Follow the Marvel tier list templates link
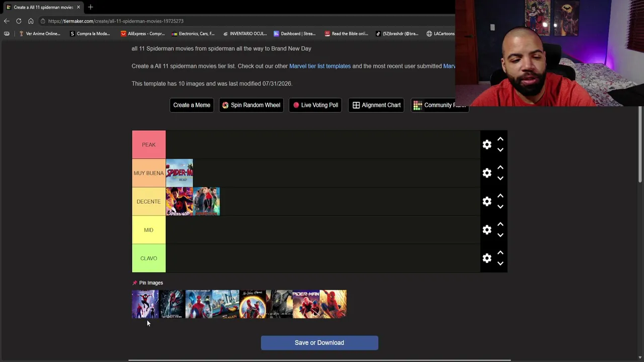The image size is (644, 362). click(x=320, y=66)
